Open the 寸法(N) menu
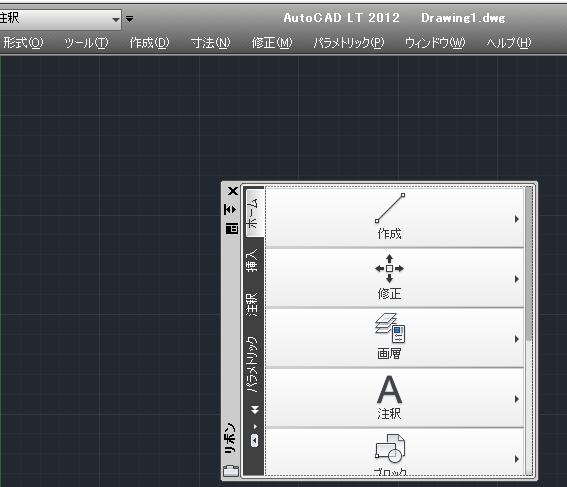 (x=210, y=43)
